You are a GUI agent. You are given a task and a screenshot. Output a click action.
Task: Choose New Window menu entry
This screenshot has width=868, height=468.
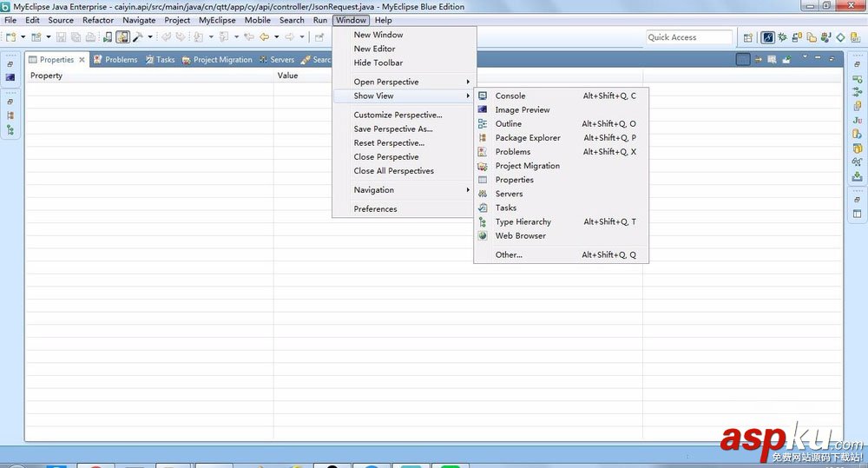point(404,35)
